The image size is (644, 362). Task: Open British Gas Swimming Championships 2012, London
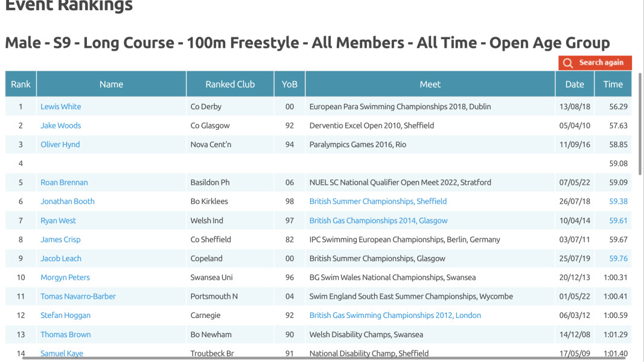395,315
